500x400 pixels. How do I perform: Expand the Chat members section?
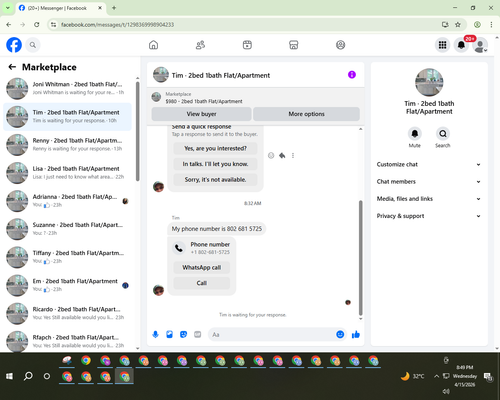click(429, 182)
